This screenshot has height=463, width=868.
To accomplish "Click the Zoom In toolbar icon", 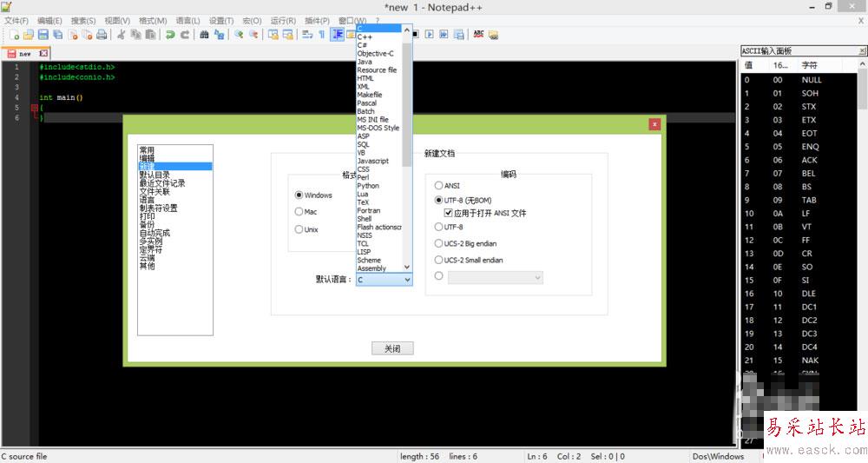I will tap(239, 35).
